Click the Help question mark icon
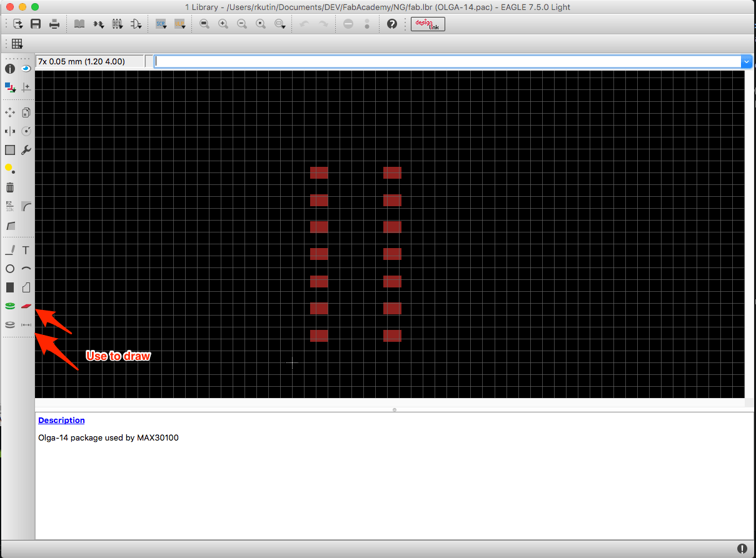 click(392, 24)
